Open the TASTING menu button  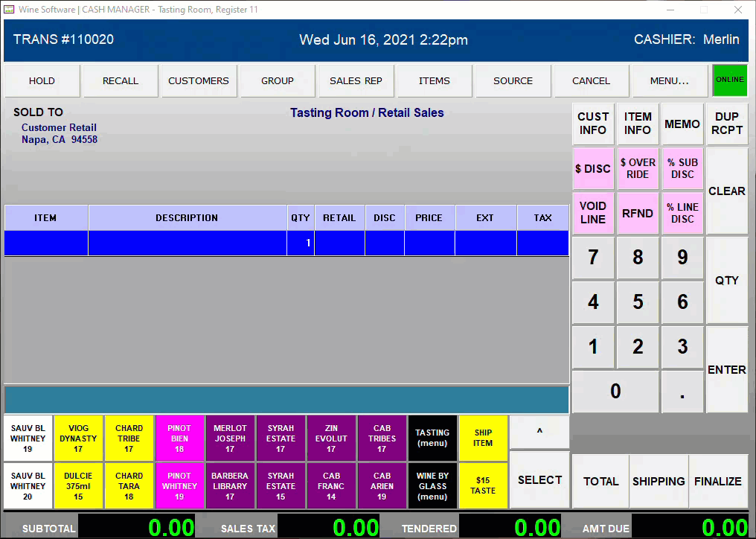pyautogui.click(x=432, y=438)
